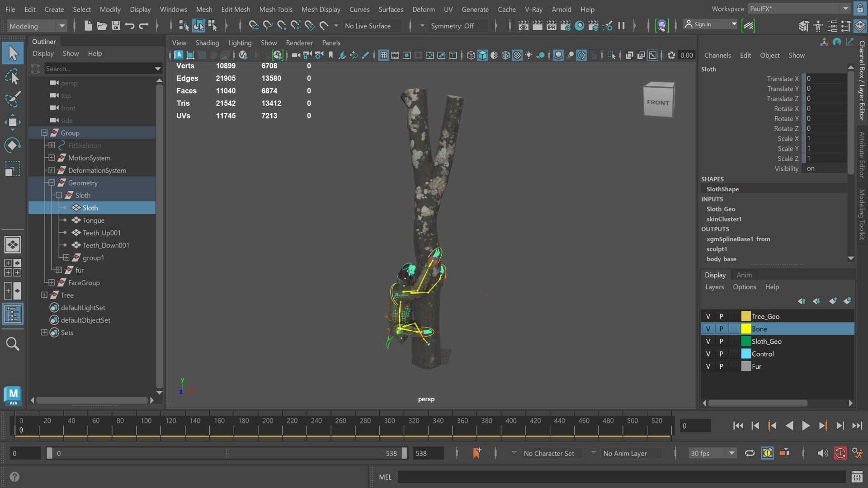Image resolution: width=868 pixels, height=488 pixels.
Task: Click the Sloth_Geo green color swatch
Action: point(746,342)
